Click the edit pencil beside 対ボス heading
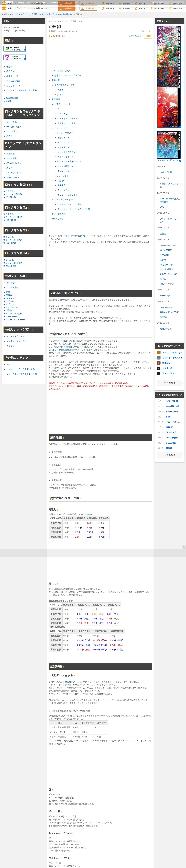This screenshot has width=186, height=868. (x=57, y=584)
